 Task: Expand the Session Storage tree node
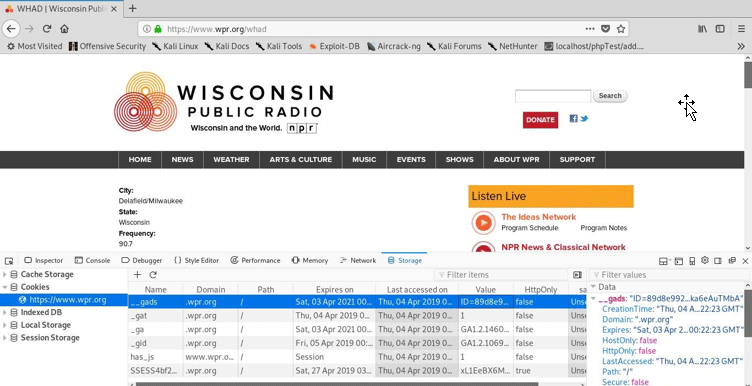click(x=5, y=338)
